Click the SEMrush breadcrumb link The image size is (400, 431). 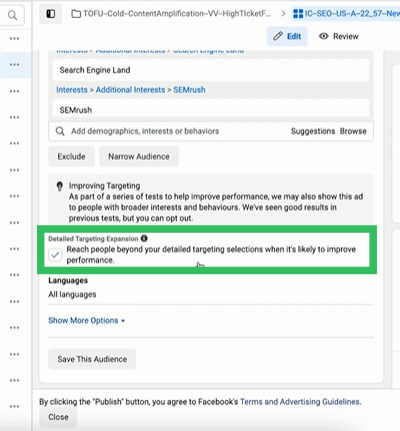coord(189,90)
